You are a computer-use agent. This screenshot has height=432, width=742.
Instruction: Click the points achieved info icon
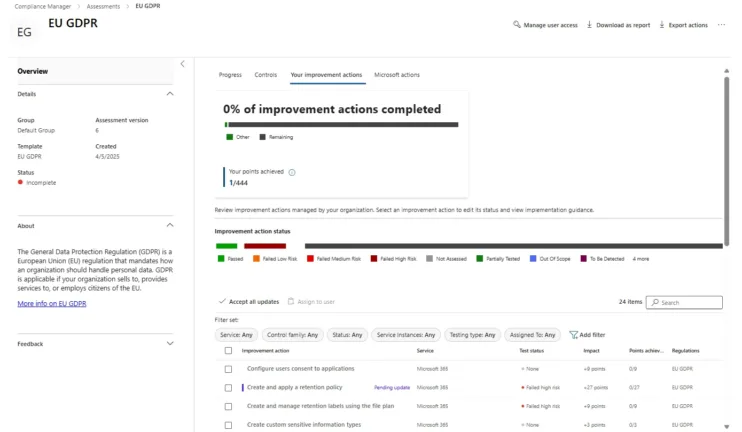click(x=292, y=172)
